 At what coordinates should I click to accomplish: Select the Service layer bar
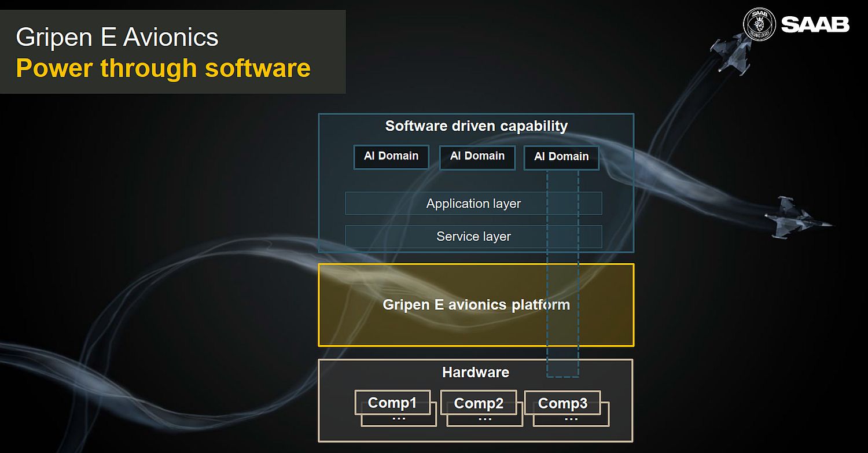pos(473,237)
